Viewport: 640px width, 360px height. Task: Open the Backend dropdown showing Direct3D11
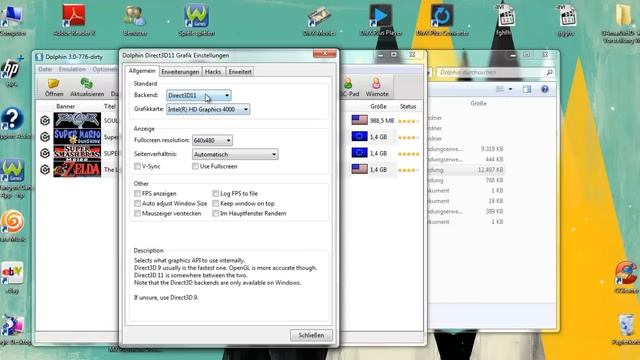coord(199,96)
